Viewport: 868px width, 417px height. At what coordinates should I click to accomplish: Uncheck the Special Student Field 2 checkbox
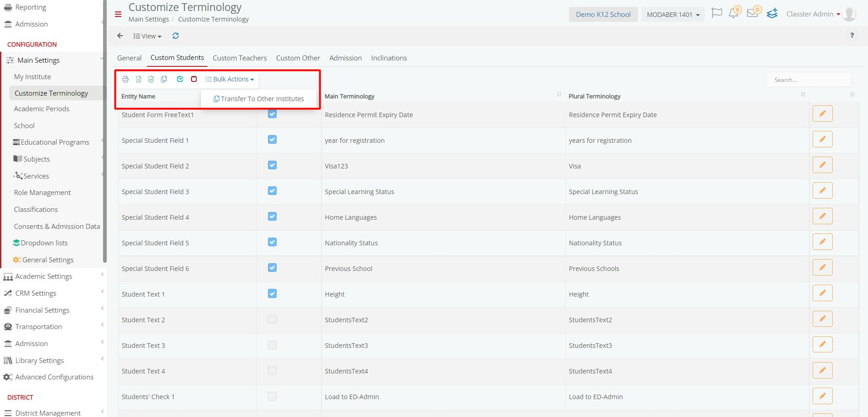click(272, 165)
